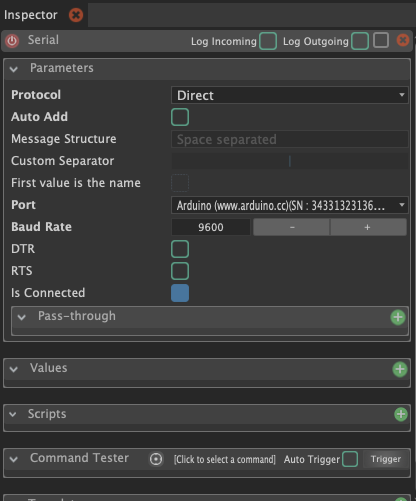
Task: Click the Command Tester target picker icon
Action: coord(156,459)
